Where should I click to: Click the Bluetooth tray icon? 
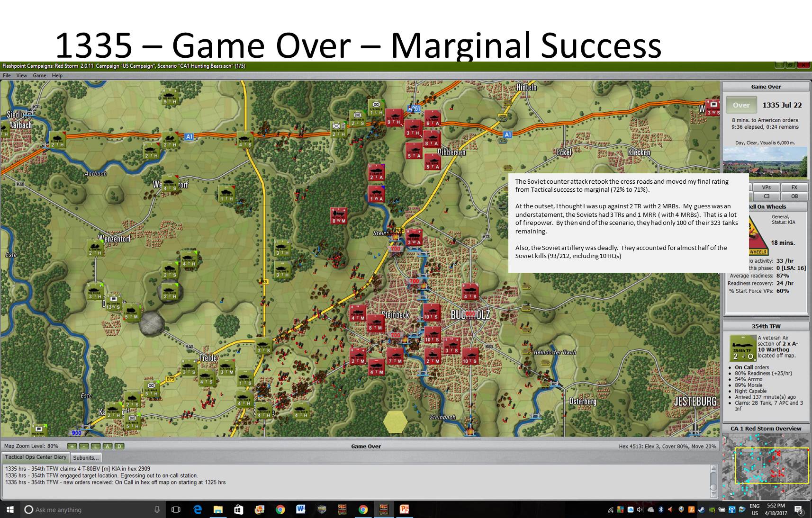661,509
